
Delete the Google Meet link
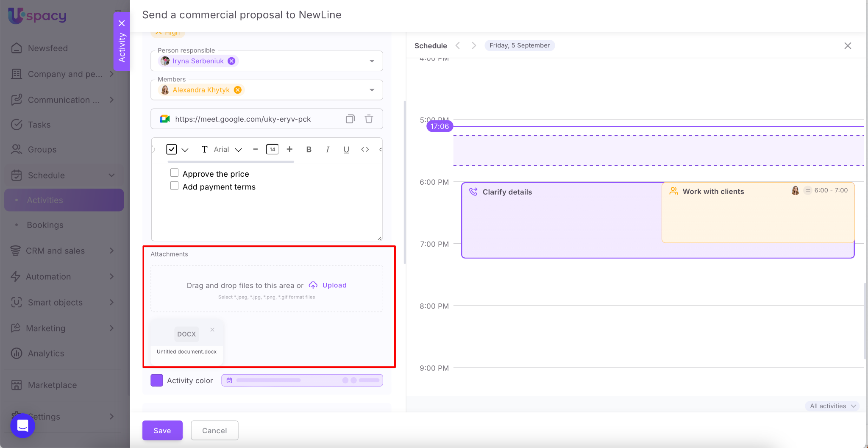[369, 119]
